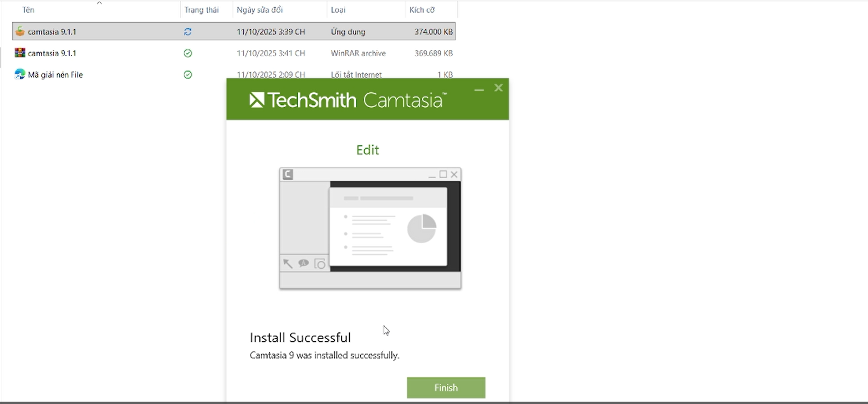Click the Kích cỡ column header
Viewport: 868px width, 404px height.
click(423, 10)
